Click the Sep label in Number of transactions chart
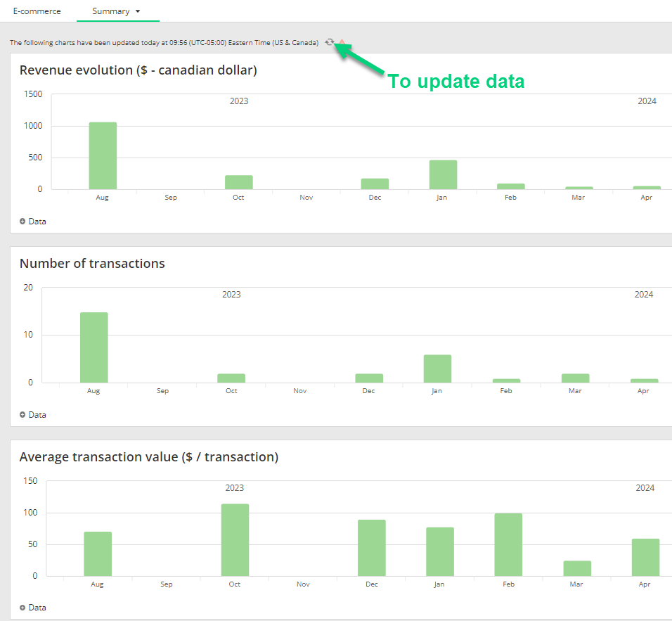672x621 pixels. point(162,391)
